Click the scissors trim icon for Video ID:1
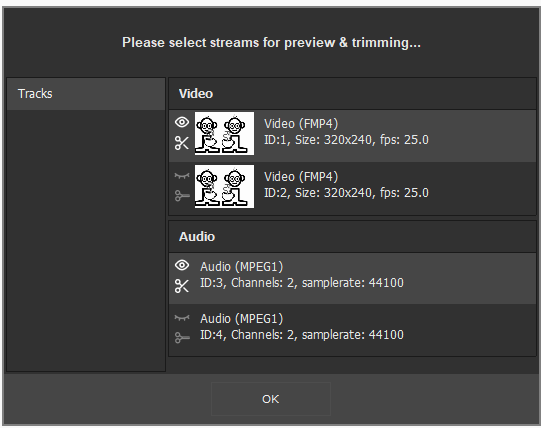Image resolution: width=541 pixels, height=428 pixels. (x=182, y=143)
